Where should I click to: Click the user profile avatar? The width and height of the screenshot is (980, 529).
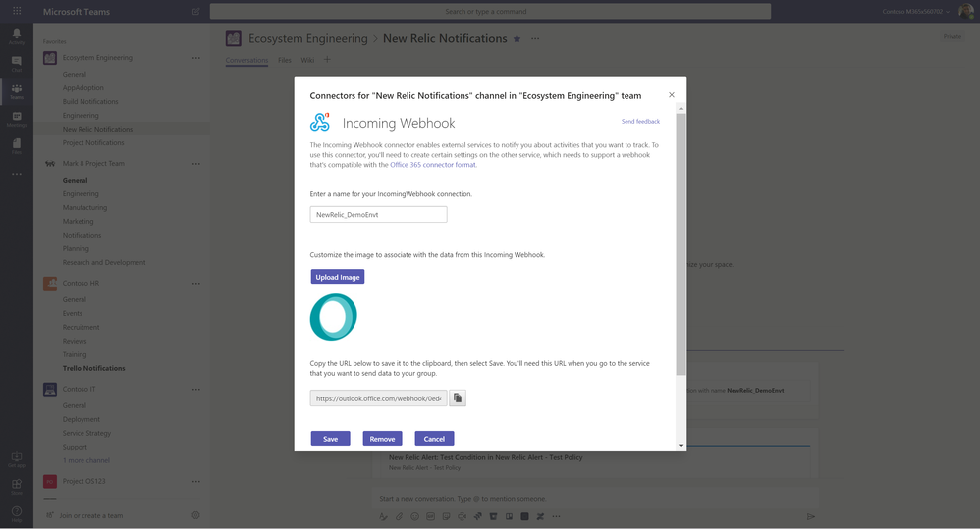coord(965,11)
